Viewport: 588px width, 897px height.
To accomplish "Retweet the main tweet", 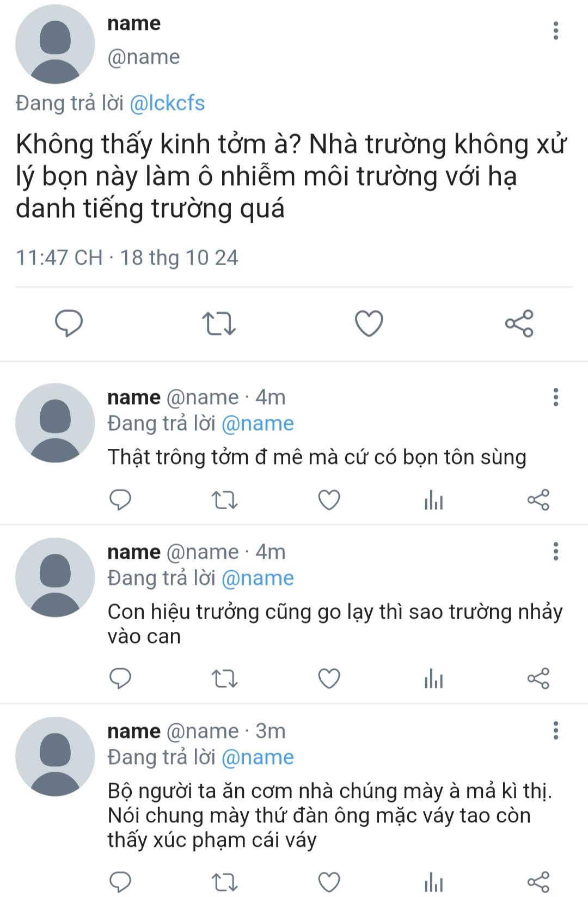I will pyautogui.click(x=219, y=323).
